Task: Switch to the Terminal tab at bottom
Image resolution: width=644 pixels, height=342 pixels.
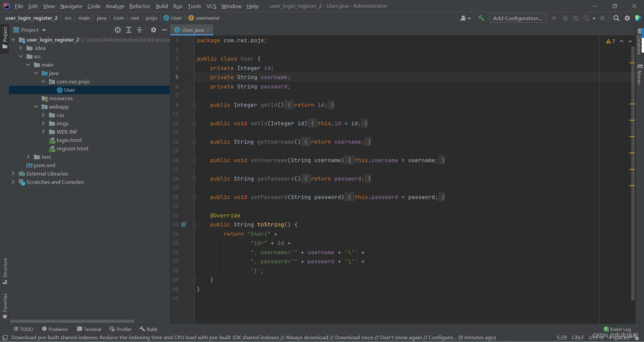Action: (x=89, y=329)
